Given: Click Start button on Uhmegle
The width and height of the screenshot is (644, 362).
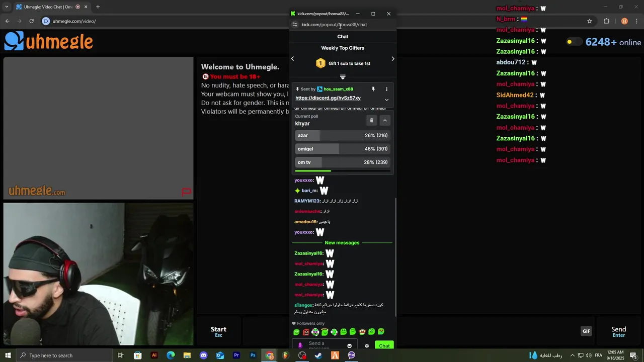Looking at the screenshot, I should [x=218, y=331].
